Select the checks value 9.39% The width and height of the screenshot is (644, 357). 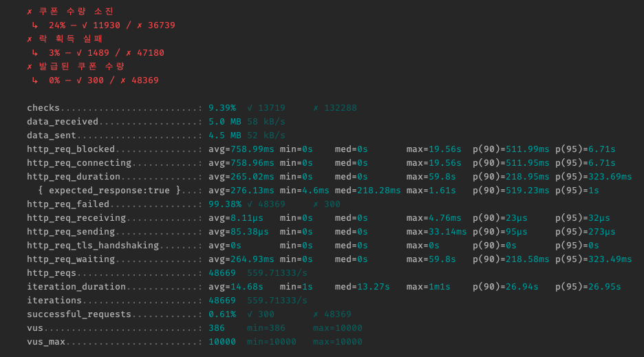pyautogui.click(x=222, y=108)
